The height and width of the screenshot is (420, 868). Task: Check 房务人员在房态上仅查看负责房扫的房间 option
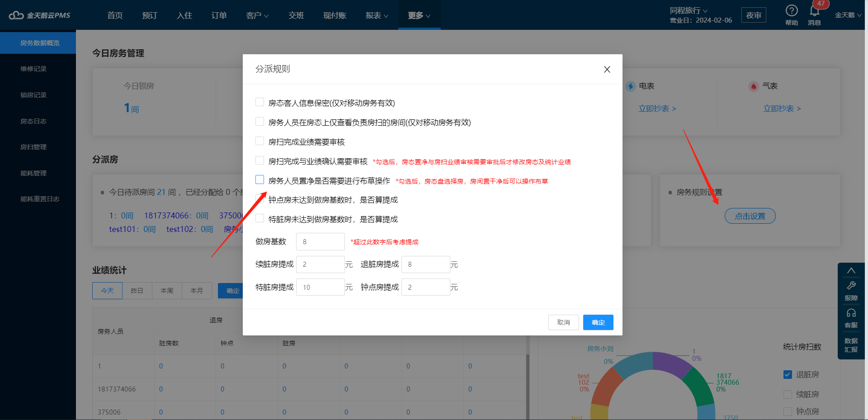(x=260, y=122)
